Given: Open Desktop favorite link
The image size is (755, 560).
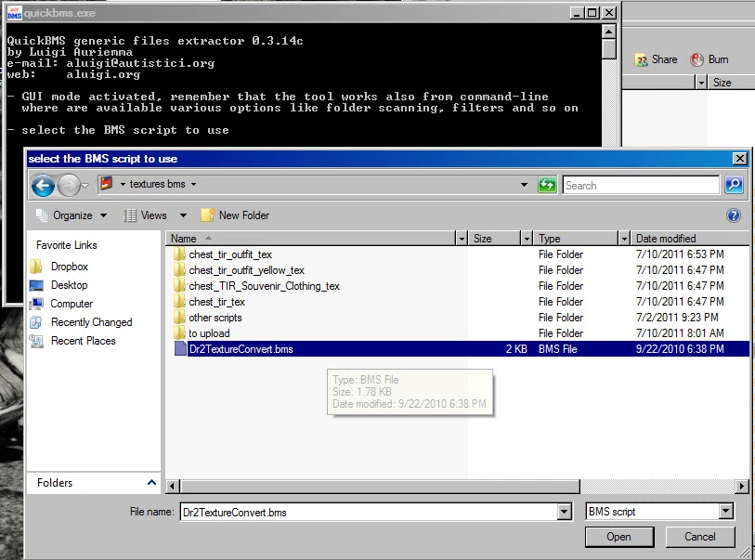Looking at the screenshot, I should tap(70, 285).
